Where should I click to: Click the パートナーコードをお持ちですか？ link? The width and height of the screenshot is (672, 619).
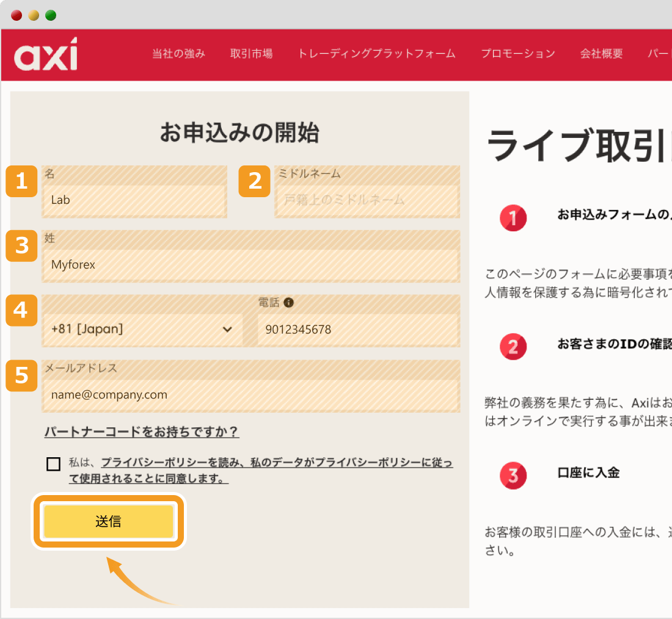pyautogui.click(x=142, y=432)
